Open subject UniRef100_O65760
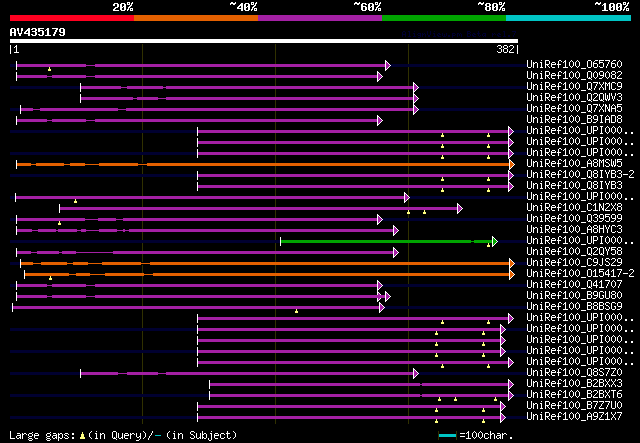 pos(574,64)
